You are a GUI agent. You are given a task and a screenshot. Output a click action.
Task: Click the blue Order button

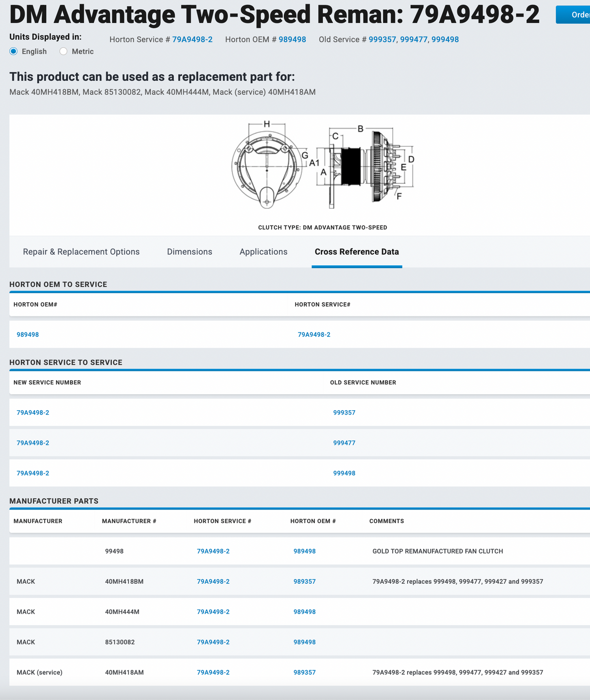tap(576, 15)
